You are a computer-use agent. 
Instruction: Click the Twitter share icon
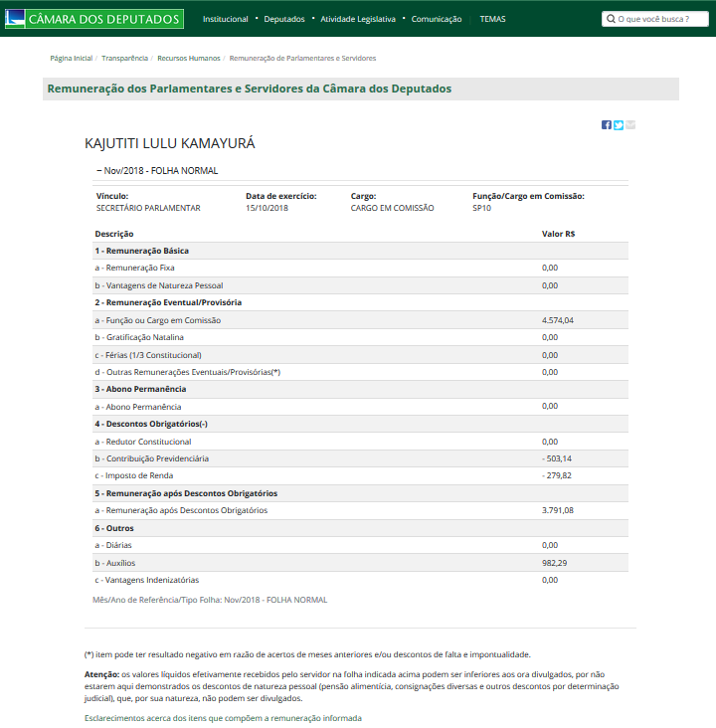click(619, 124)
